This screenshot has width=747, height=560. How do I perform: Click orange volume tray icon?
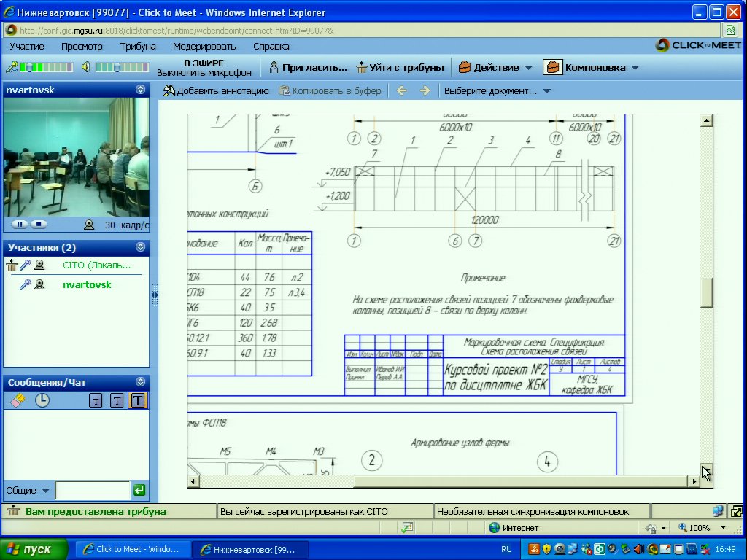[x=639, y=549]
